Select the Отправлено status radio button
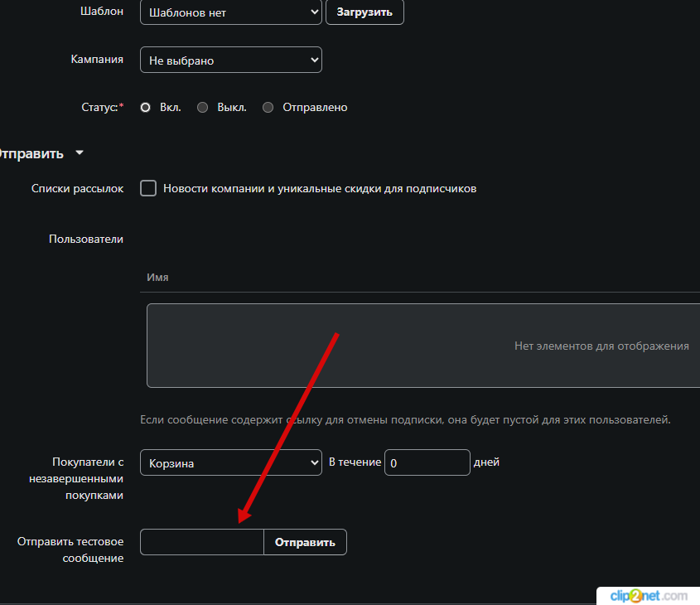The width and height of the screenshot is (700, 605). (x=268, y=108)
